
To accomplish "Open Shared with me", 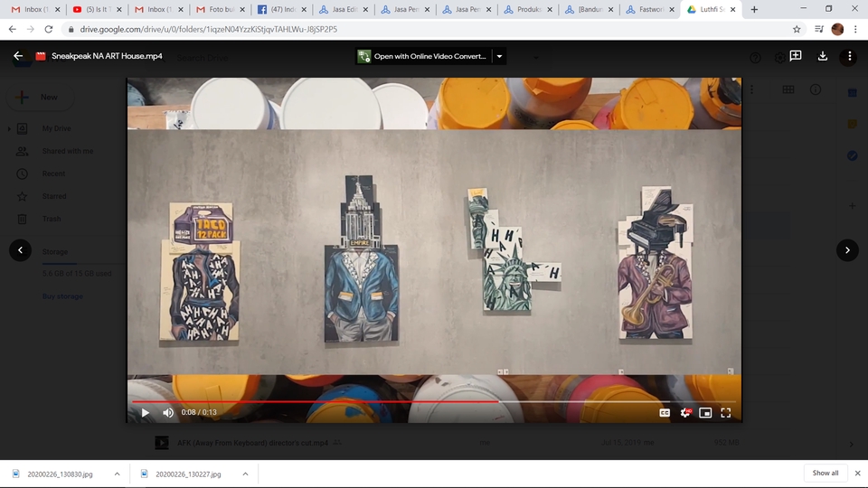I will point(68,151).
